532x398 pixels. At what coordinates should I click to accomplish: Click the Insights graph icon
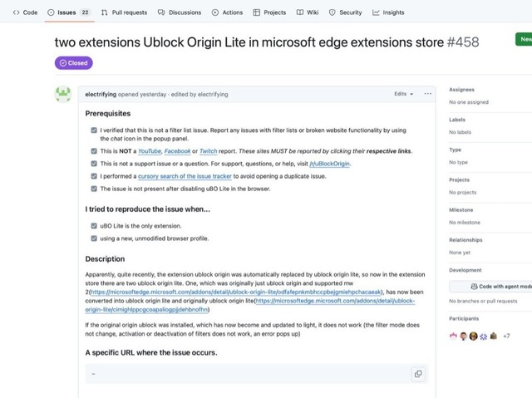click(x=377, y=12)
